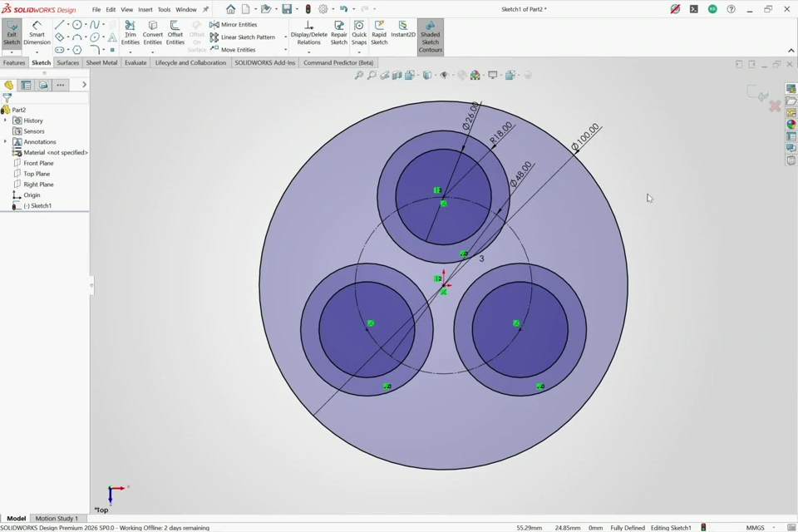The height and width of the screenshot is (532, 798).
Task: Open dropdown under Quick Snaps
Action: coord(359,52)
